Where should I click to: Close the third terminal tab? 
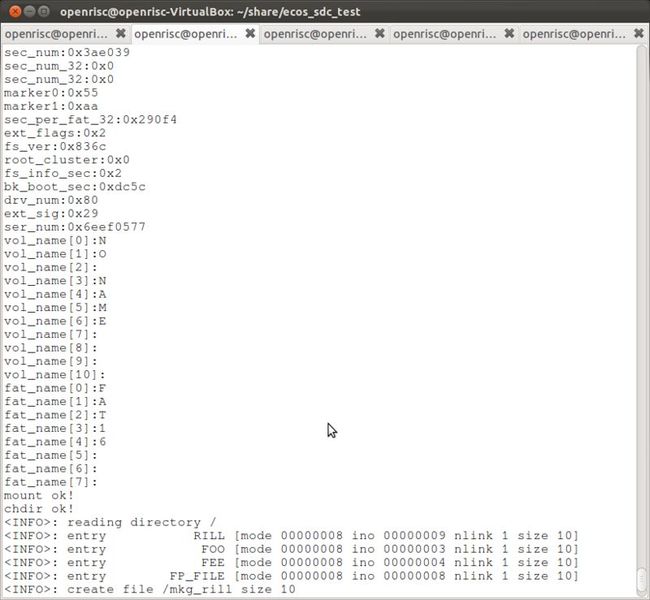(x=379, y=34)
